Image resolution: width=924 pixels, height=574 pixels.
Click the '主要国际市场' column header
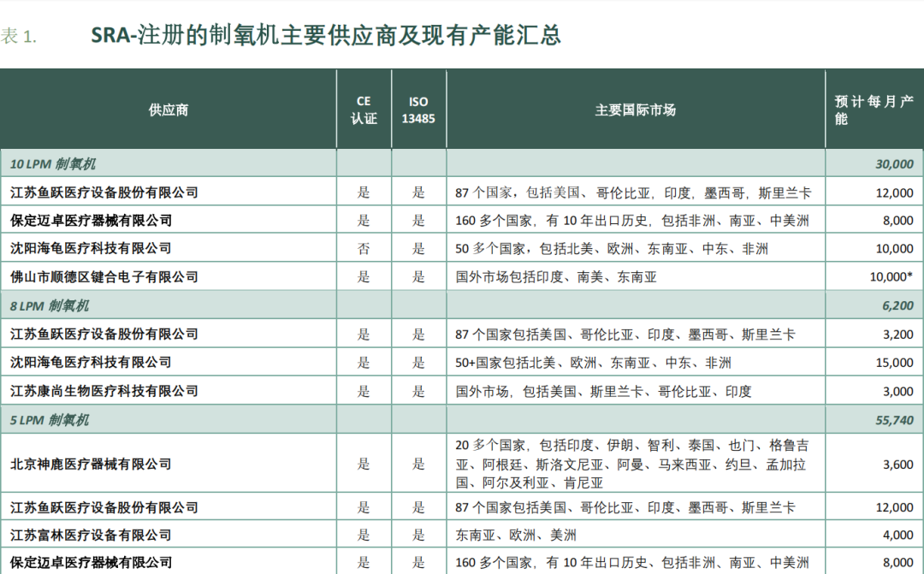coord(635,109)
